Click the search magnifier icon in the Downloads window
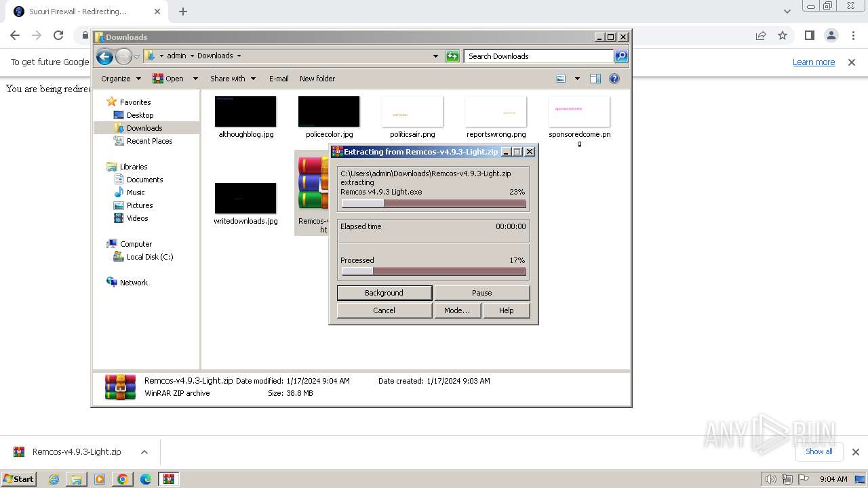Viewport: 868px width, 488px height. click(621, 56)
